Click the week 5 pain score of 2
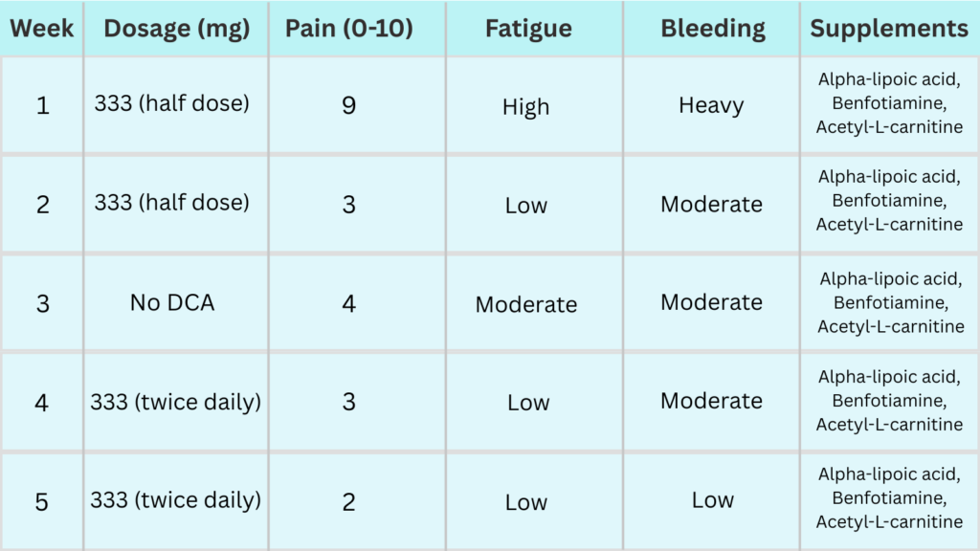980x551 pixels. point(349,502)
